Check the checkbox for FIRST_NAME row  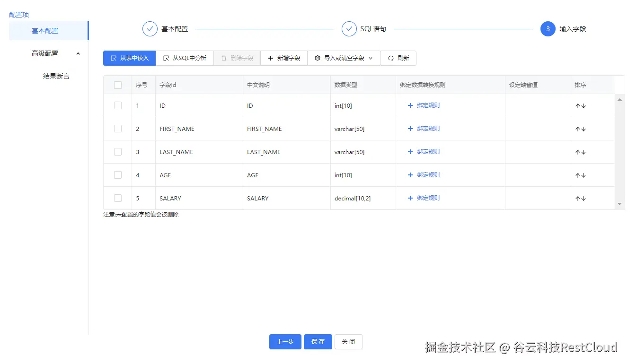tap(118, 129)
